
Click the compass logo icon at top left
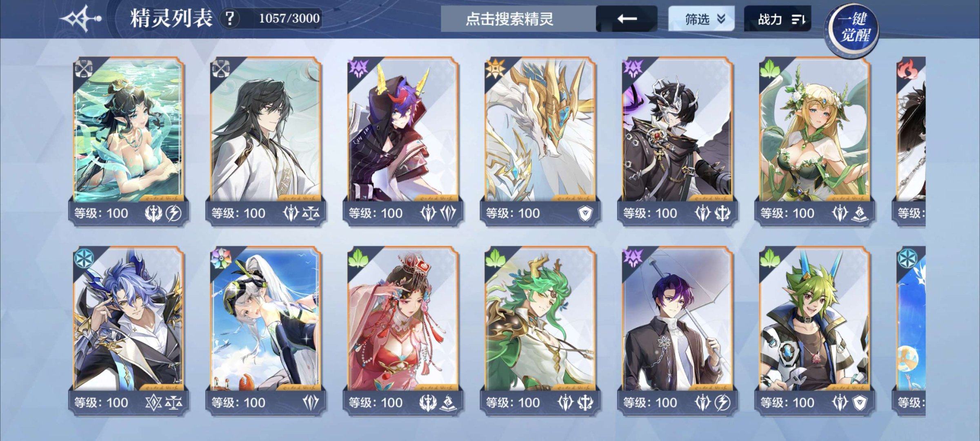(80, 18)
